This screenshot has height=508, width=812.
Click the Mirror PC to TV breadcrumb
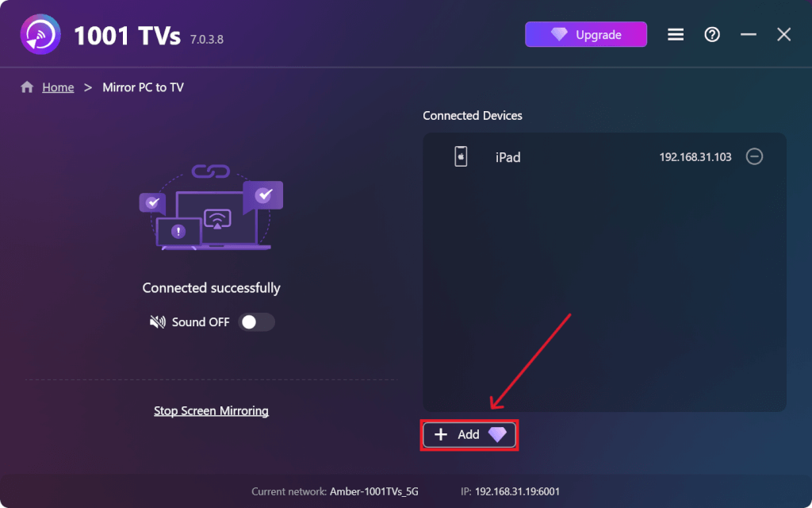143,87
